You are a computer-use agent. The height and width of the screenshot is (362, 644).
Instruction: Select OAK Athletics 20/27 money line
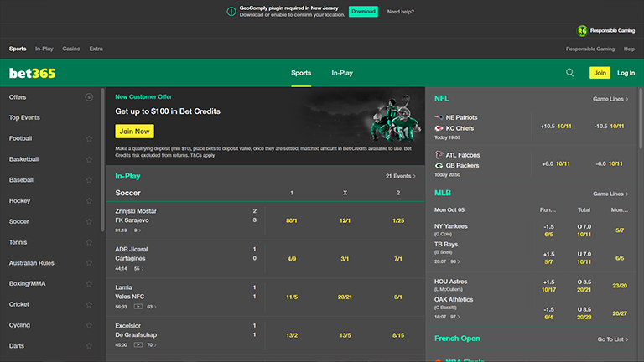[x=620, y=313]
